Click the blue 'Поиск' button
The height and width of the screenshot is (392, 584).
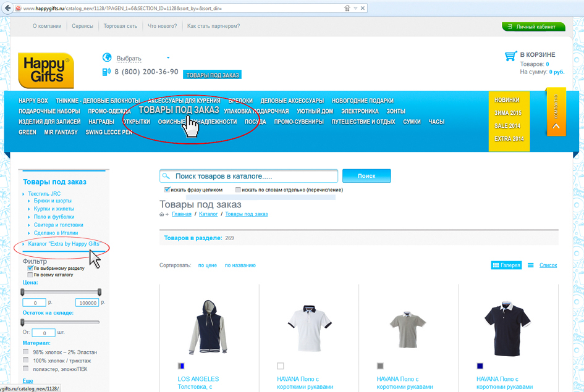point(366,176)
